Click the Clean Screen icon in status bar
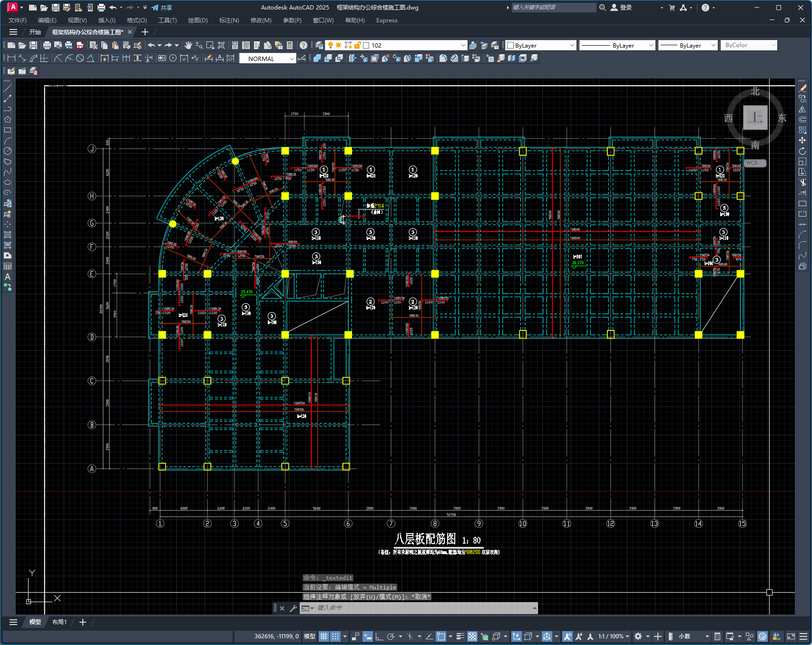Image resolution: width=812 pixels, height=645 pixels. tap(791, 636)
